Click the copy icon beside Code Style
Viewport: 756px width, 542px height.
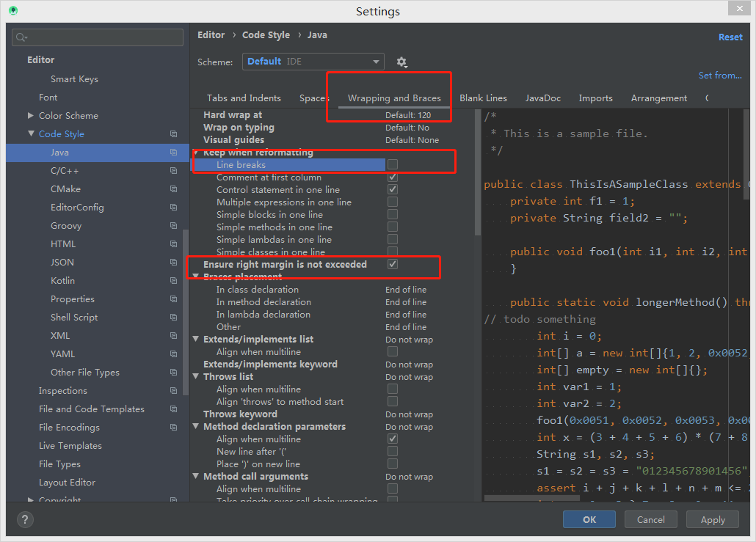tap(173, 134)
